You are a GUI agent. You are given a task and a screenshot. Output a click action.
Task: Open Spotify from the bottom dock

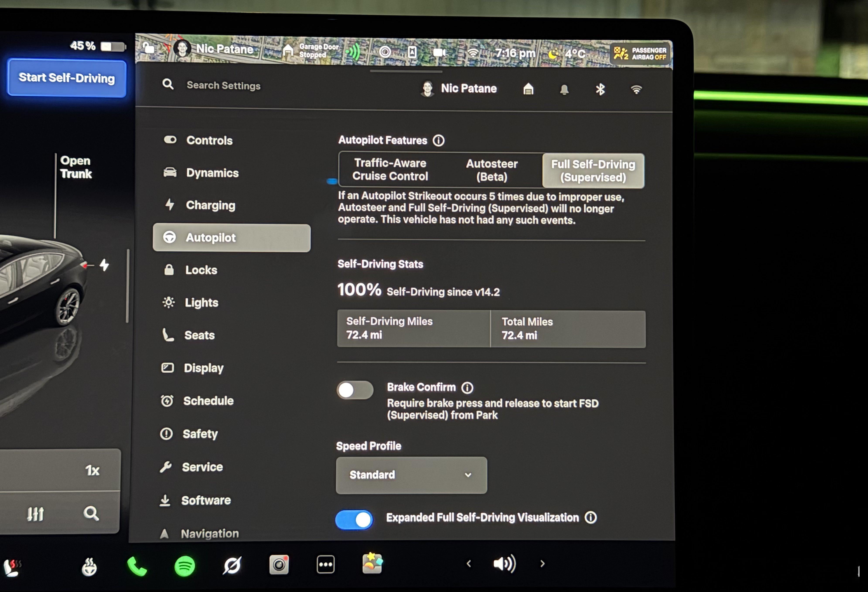184,566
